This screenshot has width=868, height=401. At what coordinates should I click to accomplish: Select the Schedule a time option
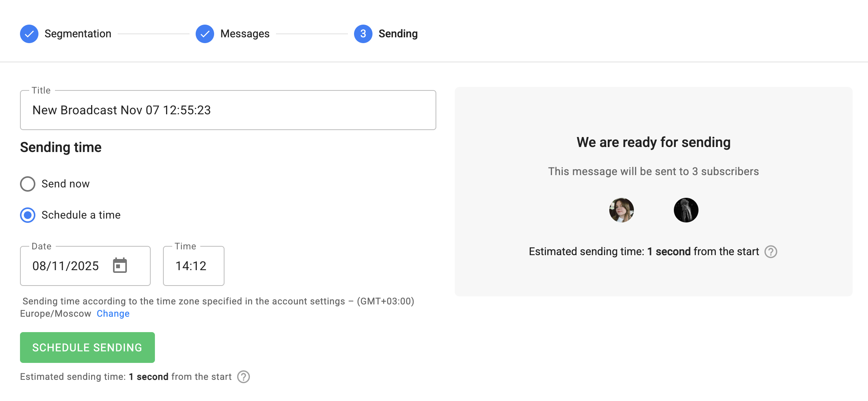(28, 215)
